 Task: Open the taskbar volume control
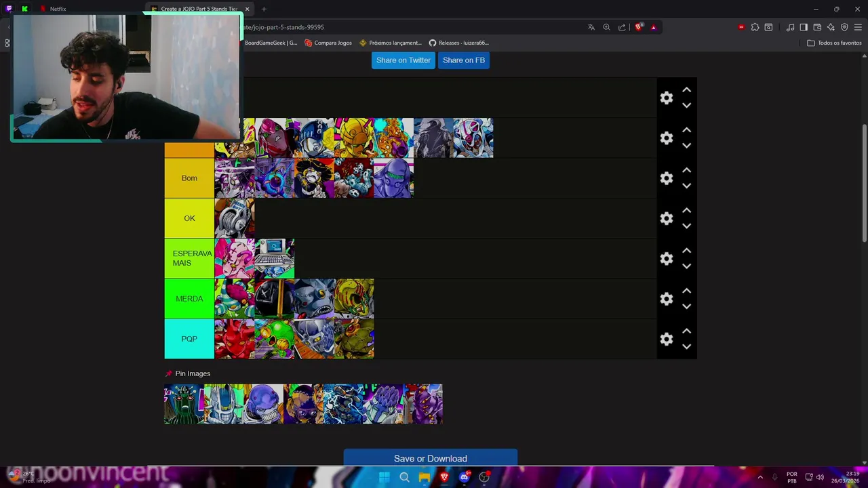coord(820,477)
